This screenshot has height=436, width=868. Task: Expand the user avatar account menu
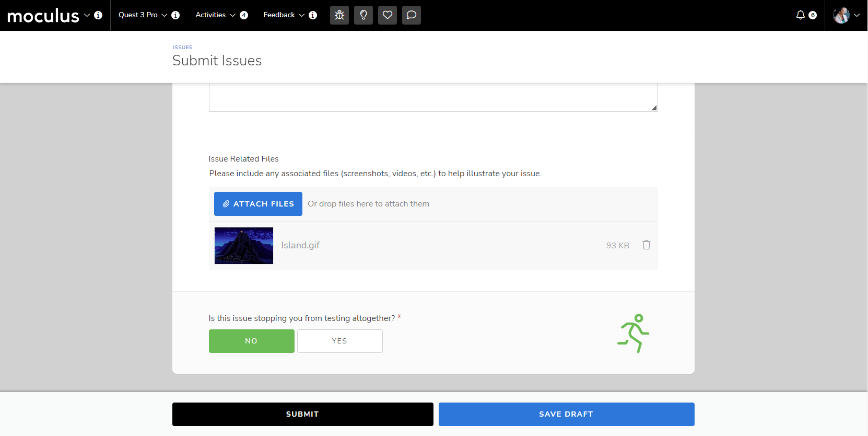pyautogui.click(x=846, y=15)
